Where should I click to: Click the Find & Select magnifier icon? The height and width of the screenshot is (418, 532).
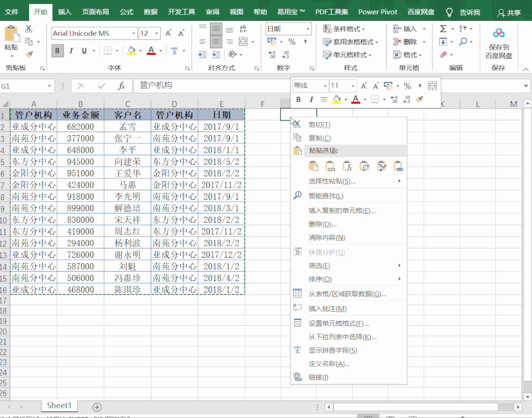tap(463, 42)
